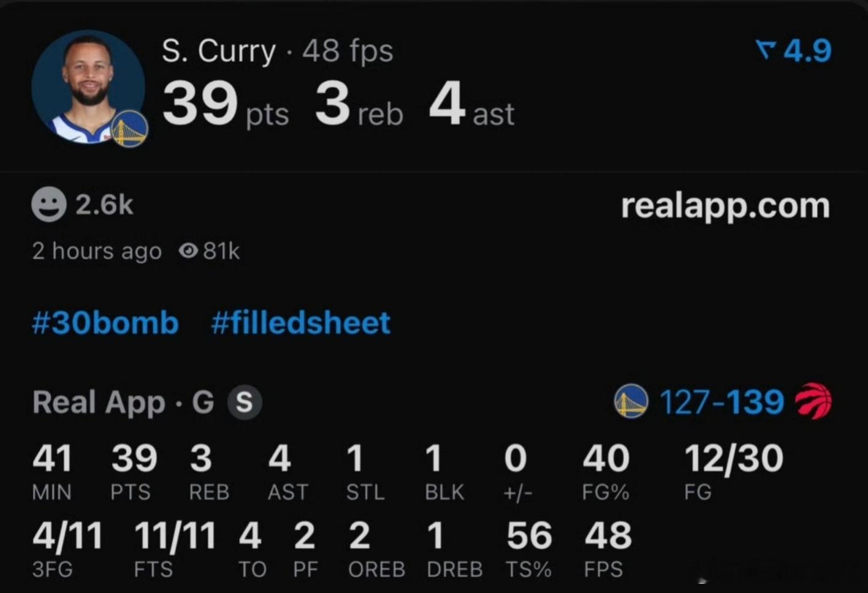Click the Real App label
The image size is (868, 593).
[x=99, y=402]
